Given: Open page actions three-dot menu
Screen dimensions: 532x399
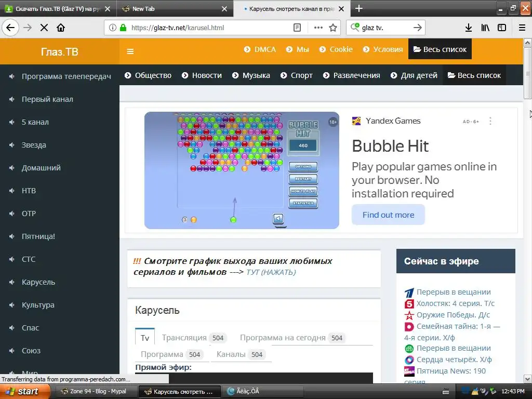Looking at the screenshot, I should (318, 28).
